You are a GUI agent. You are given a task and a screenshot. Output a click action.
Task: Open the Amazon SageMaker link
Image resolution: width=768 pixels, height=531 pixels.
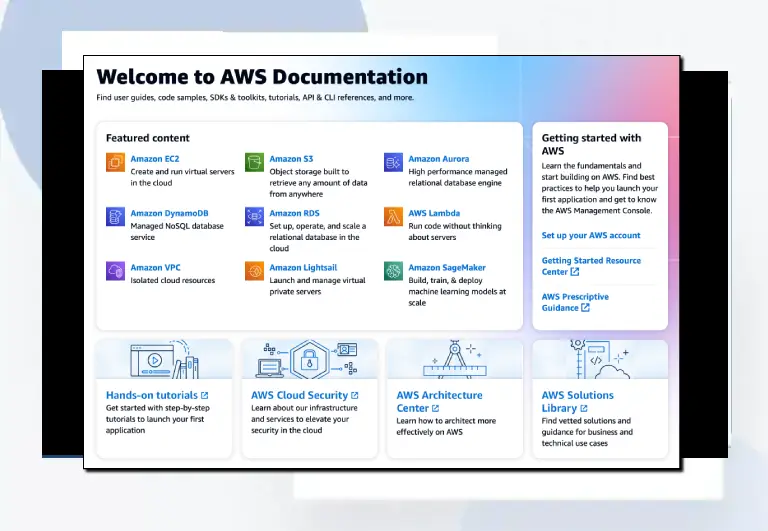coord(447,267)
